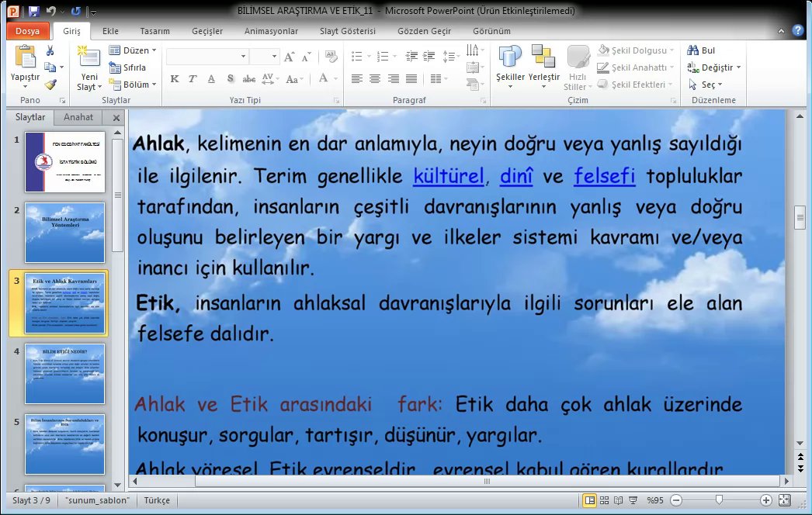Screen dimensions: 812x515
Task: Click the Save icon in quick access toolbar
Action: tap(33, 10)
